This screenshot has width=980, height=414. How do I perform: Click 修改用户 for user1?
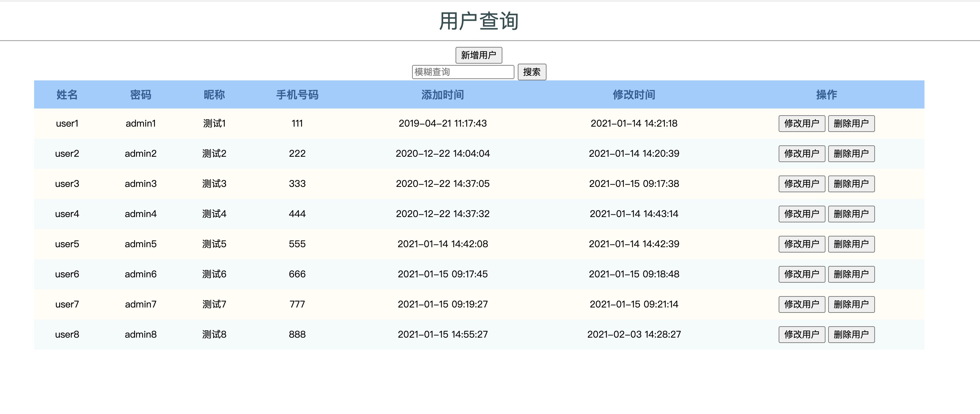coord(801,123)
